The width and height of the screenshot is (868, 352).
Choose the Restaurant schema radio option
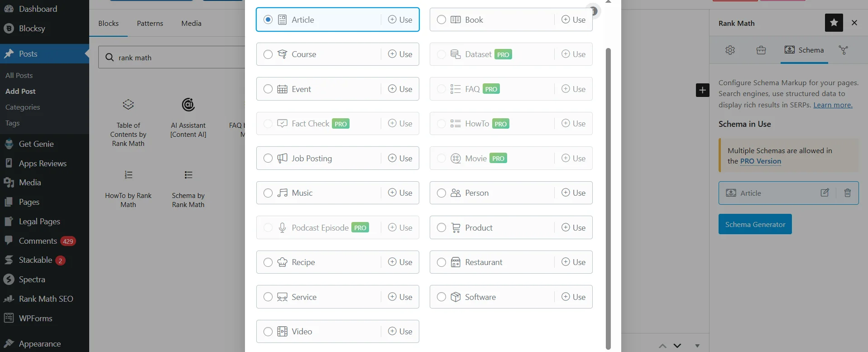(441, 262)
